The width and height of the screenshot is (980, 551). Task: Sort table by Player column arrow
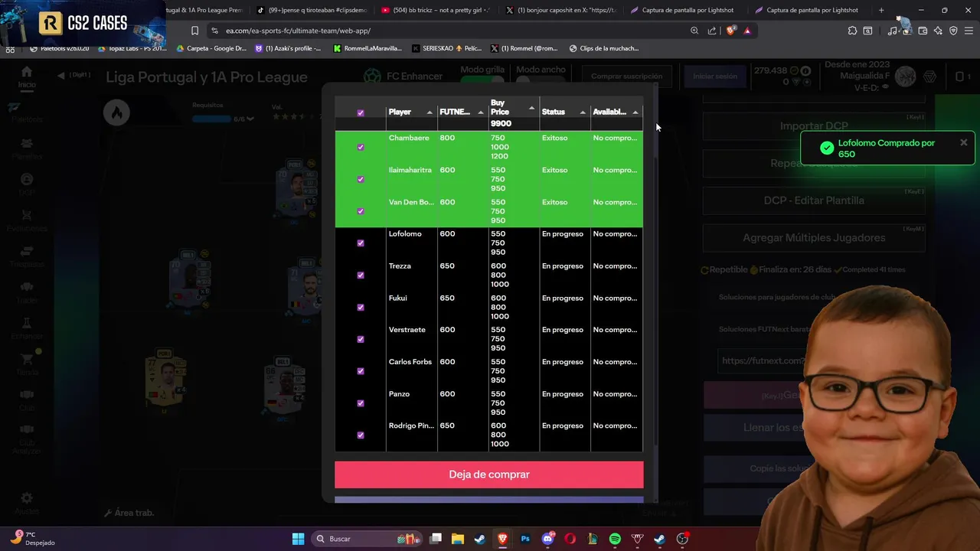tap(430, 112)
